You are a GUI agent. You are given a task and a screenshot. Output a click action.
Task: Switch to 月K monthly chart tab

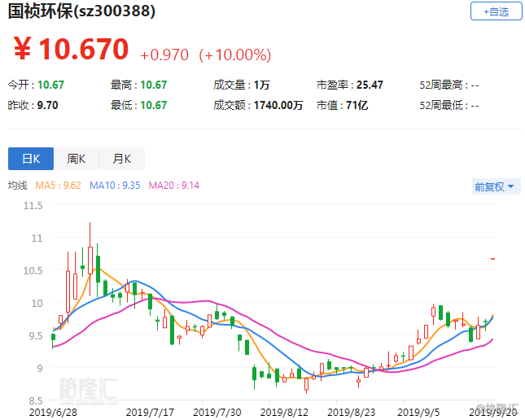(x=122, y=159)
